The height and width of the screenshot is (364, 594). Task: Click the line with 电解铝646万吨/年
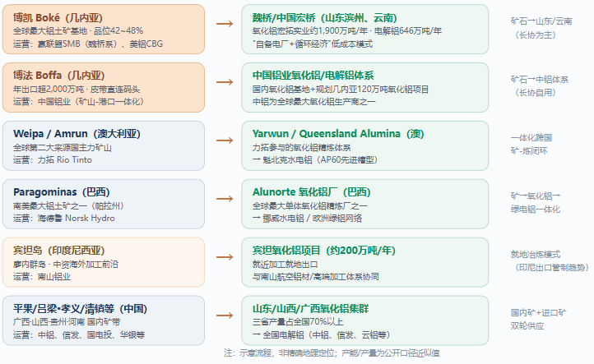click(x=347, y=31)
